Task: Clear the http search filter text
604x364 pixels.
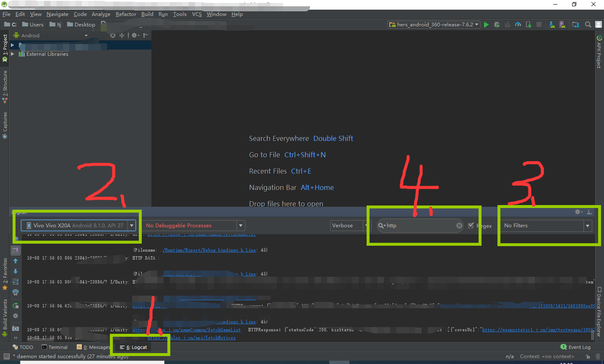Action: [459, 226]
